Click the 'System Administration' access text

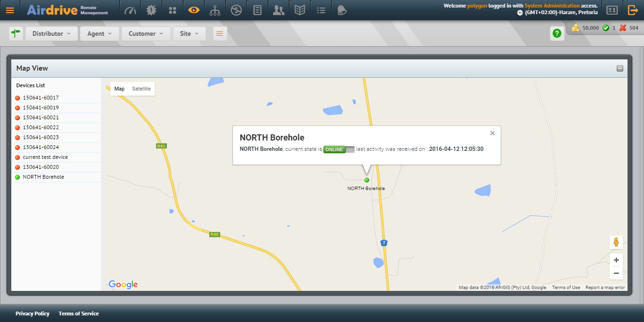point(552,6)
